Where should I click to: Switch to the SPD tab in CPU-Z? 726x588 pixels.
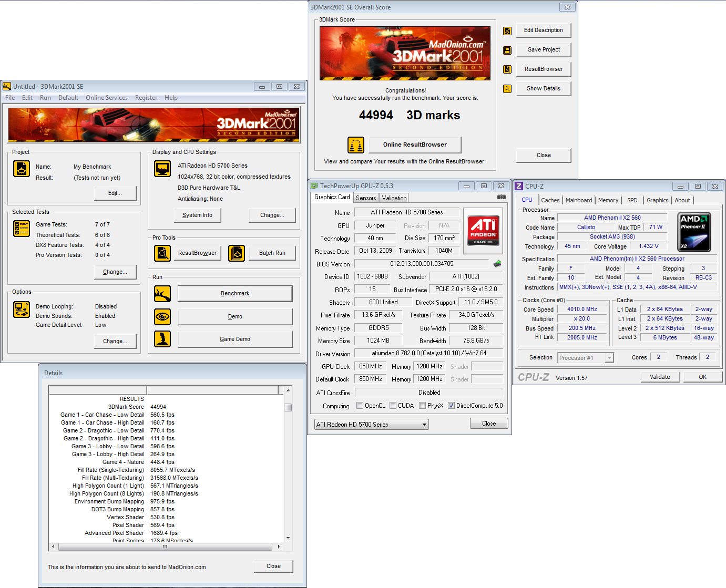(632, 200)
